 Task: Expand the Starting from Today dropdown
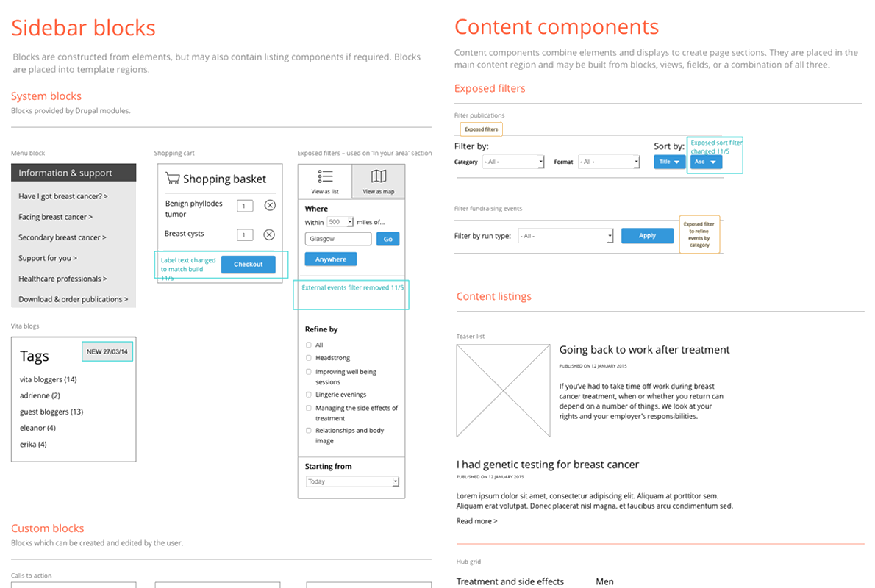(x=351, y=481)
